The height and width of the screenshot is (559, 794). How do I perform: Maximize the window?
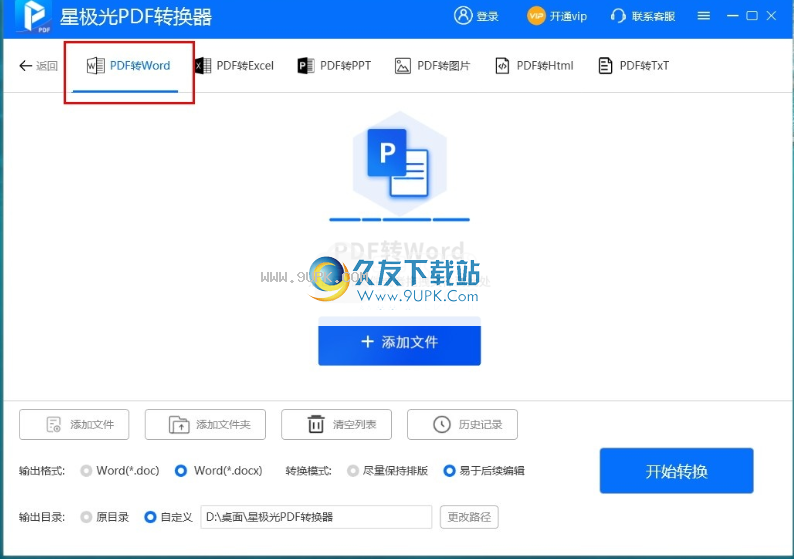click(x=752, y=16)
